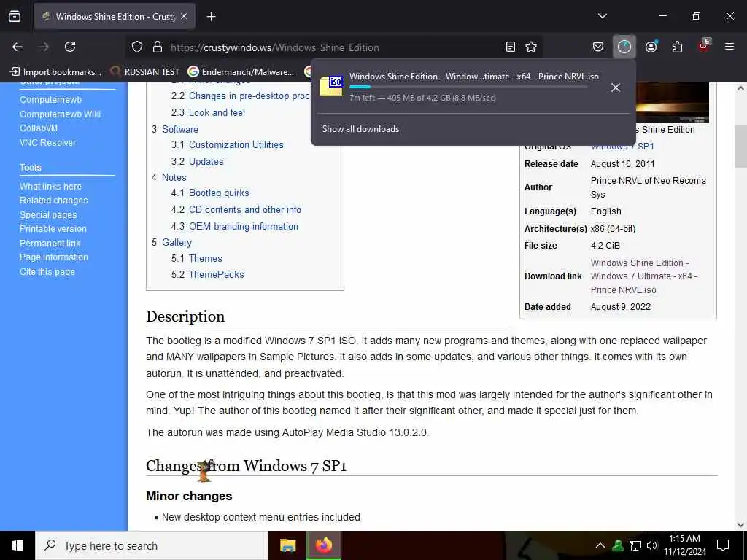This screenshot has height=560, width=747.
Task: Open Import bookmarks toolbar item
Action: point(55,72)
